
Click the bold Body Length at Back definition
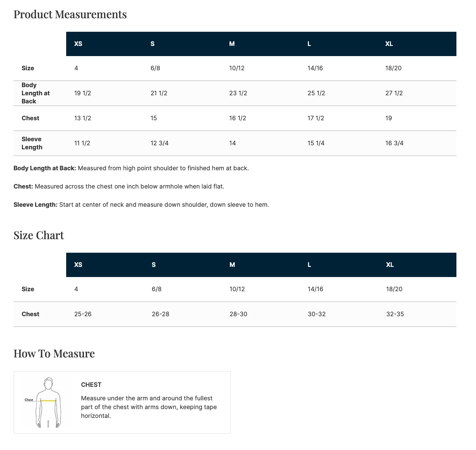(45, 168)
